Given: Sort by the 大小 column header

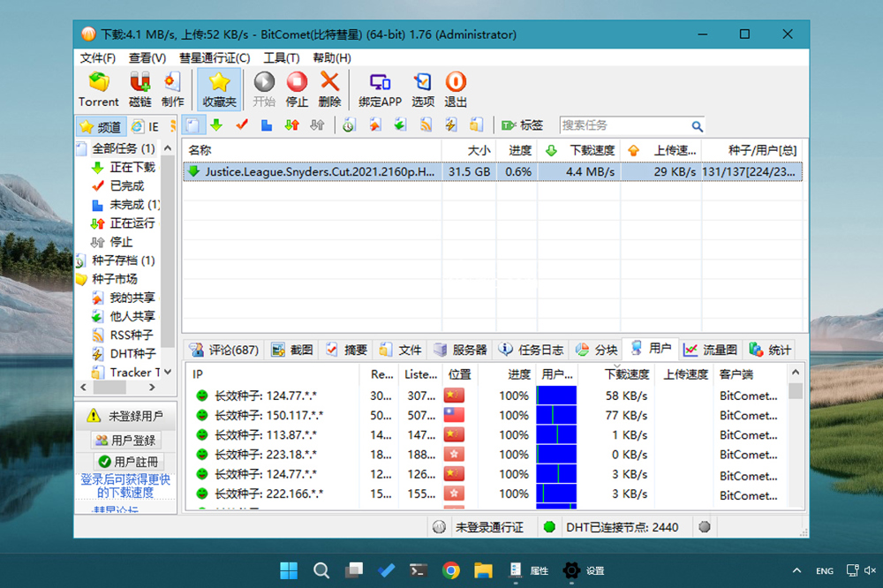Looking at the screenshot, I should [469, 150].
